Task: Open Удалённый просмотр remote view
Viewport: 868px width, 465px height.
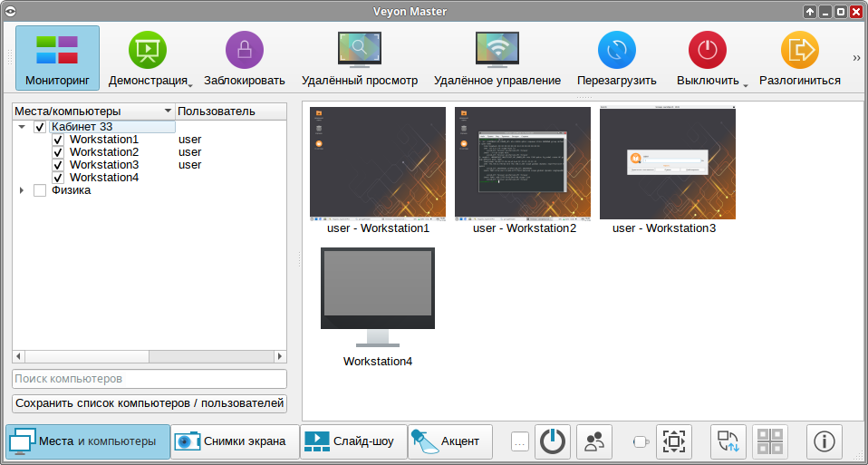Action: coord(360,58)
